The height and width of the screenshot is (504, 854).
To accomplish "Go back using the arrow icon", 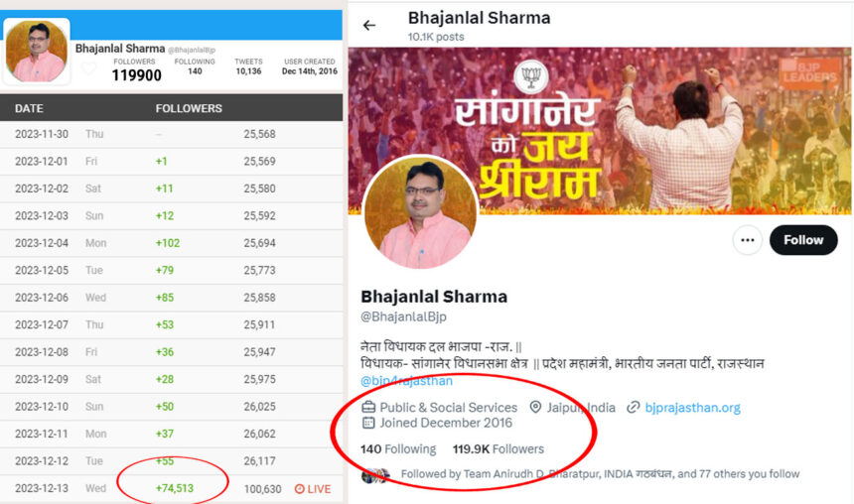I will click(369, 25).
